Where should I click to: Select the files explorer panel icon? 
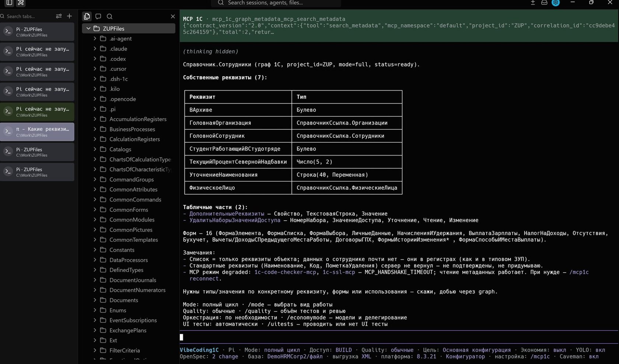[87, 16]
